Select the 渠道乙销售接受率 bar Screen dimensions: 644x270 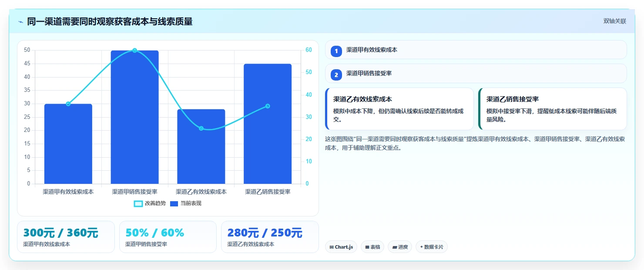point(268,124)
